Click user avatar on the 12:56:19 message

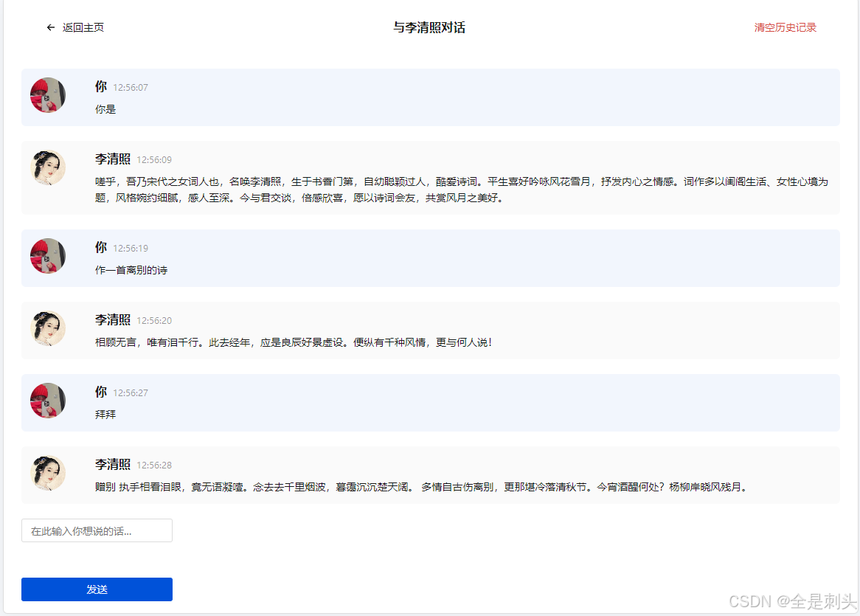48,255
